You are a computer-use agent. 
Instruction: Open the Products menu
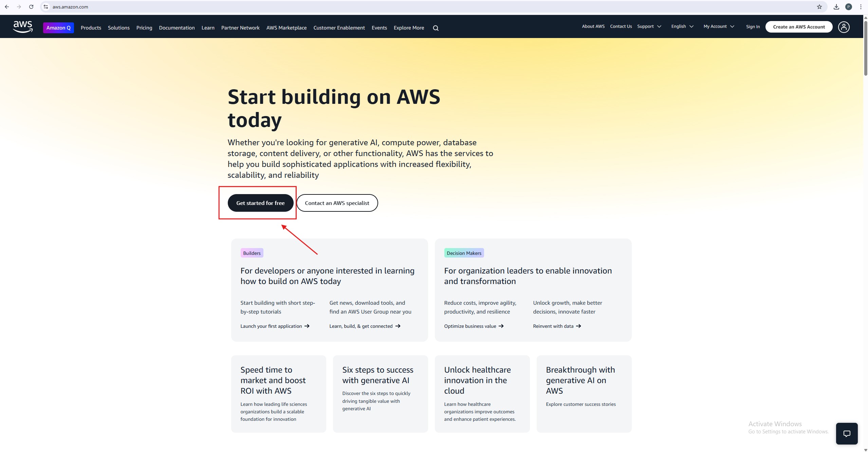[x=91, y=28]
